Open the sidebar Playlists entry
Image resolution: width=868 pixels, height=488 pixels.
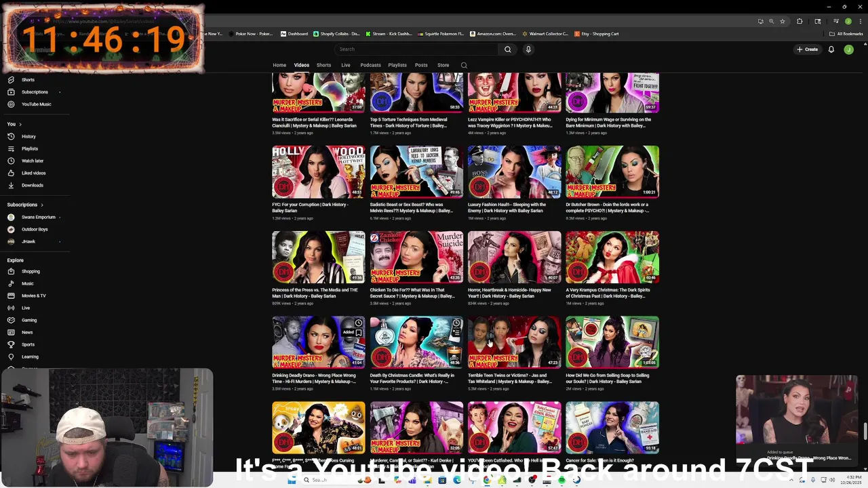30,148
